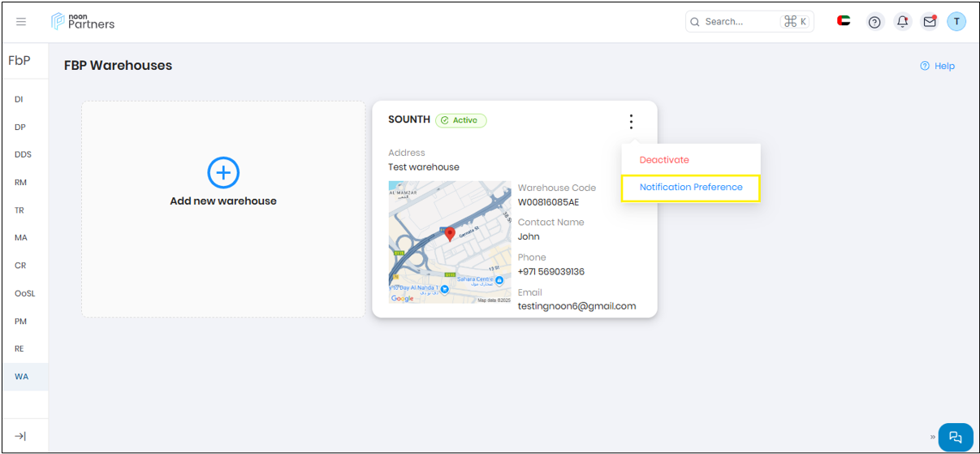
Task: Open the mail inbox icon
Action: click(x=930, y=22)
